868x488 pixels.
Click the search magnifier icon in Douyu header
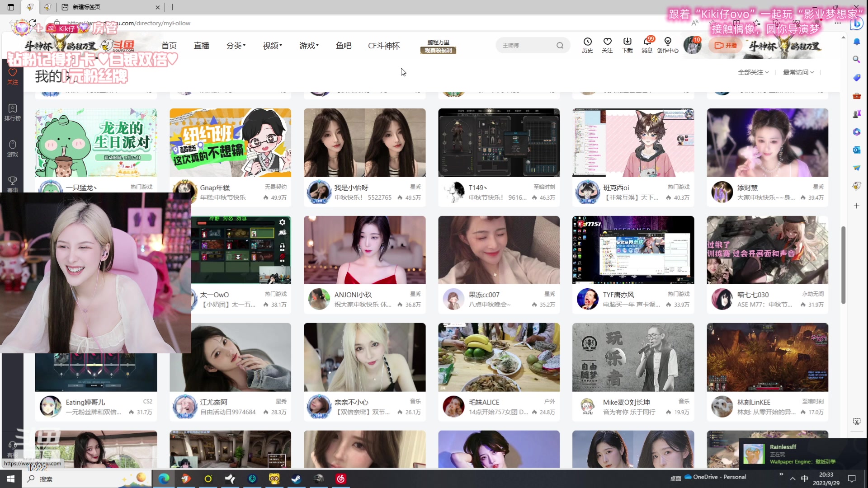click(x=560, y=45)
